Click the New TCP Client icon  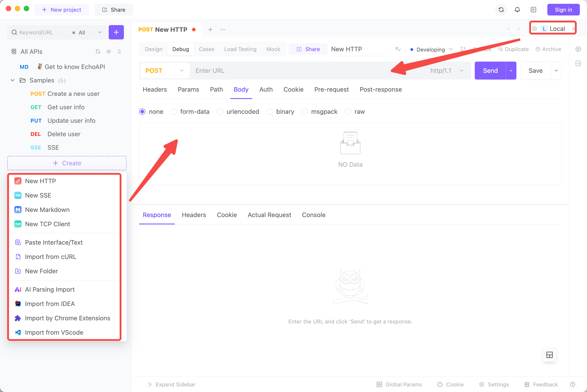tap(18, 224)
